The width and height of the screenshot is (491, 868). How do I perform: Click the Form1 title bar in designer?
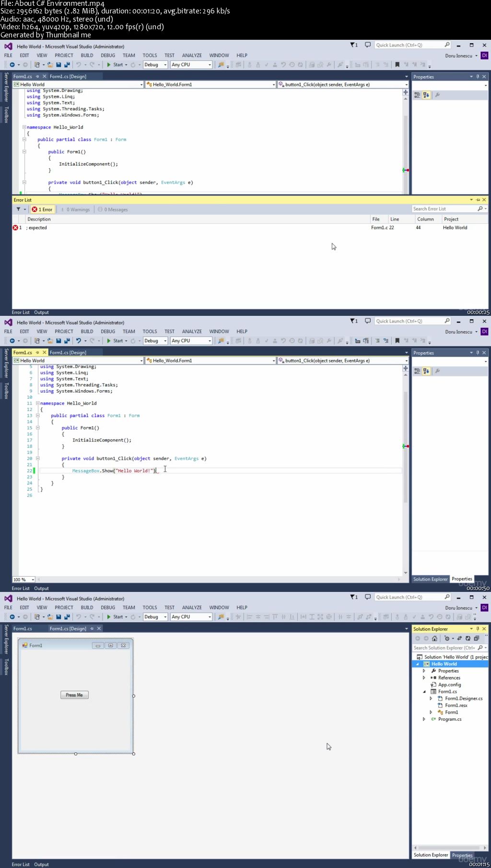[76, 645]
